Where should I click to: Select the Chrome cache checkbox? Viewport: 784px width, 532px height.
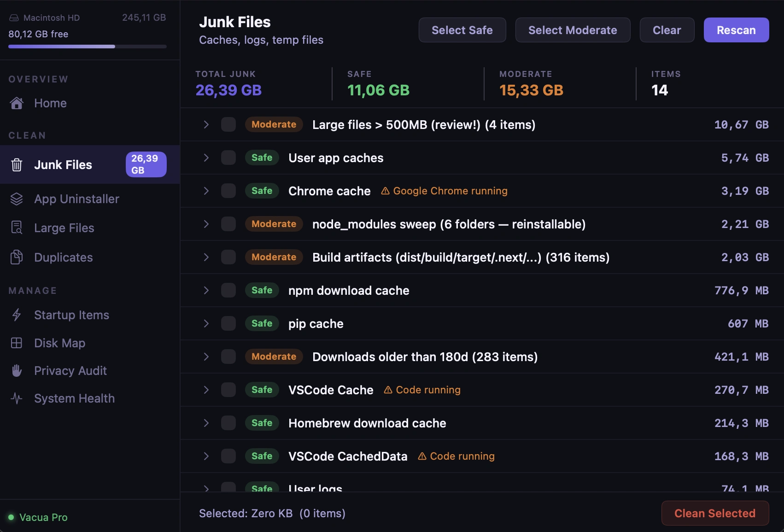point(228,191)
